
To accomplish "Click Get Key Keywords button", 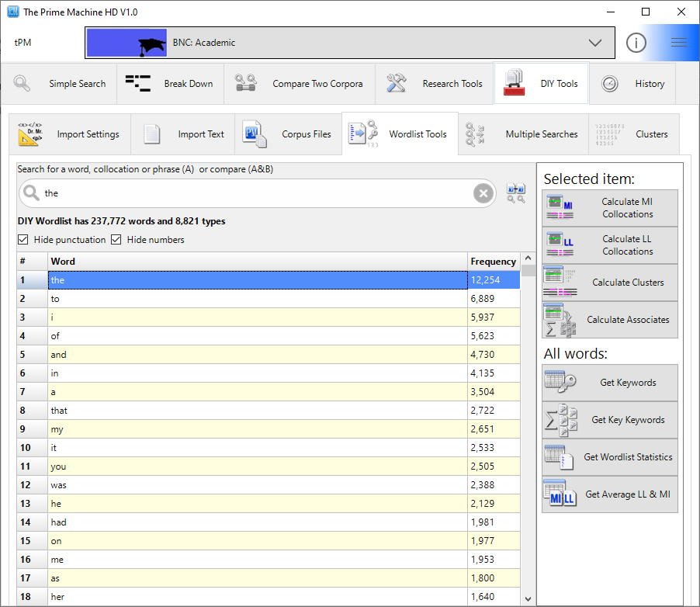I will pos(610,420).
